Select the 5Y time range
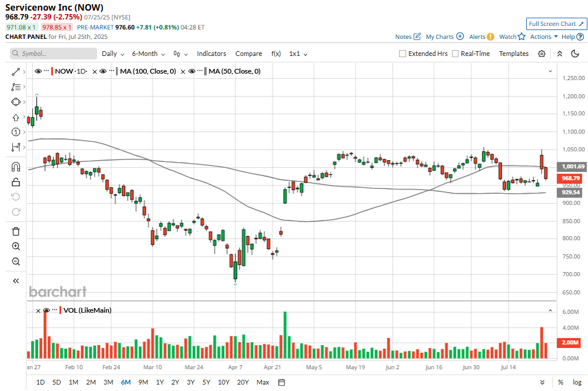The width and height of the screenshot is (588, 391). (x=206, y=382)
